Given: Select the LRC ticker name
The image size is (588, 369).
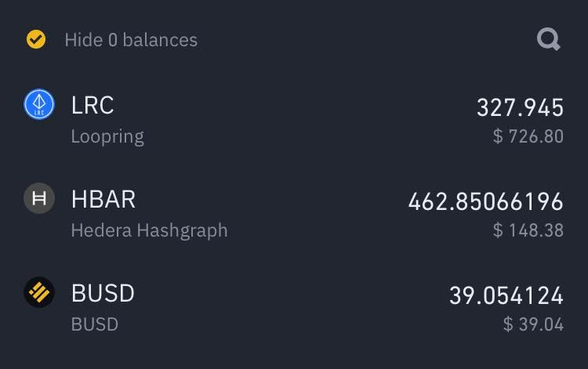Looking at the screenshot, I should [x=93, y=105].
